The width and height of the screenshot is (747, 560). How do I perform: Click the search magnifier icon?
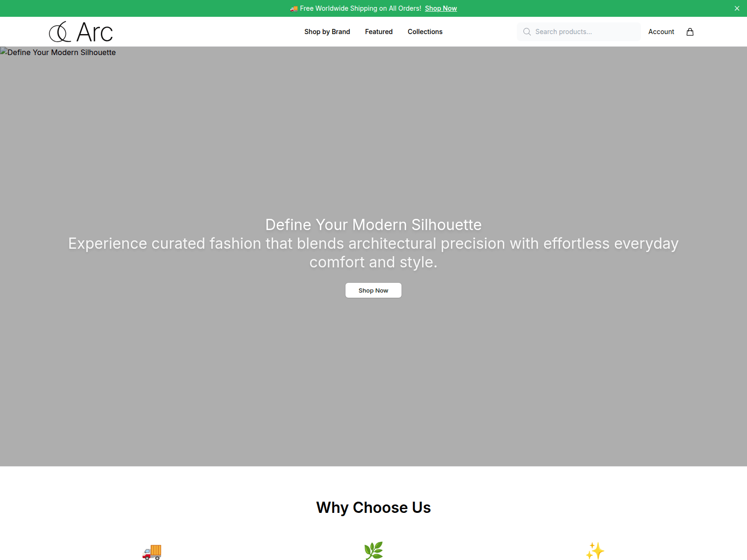(x=527, y=32)
